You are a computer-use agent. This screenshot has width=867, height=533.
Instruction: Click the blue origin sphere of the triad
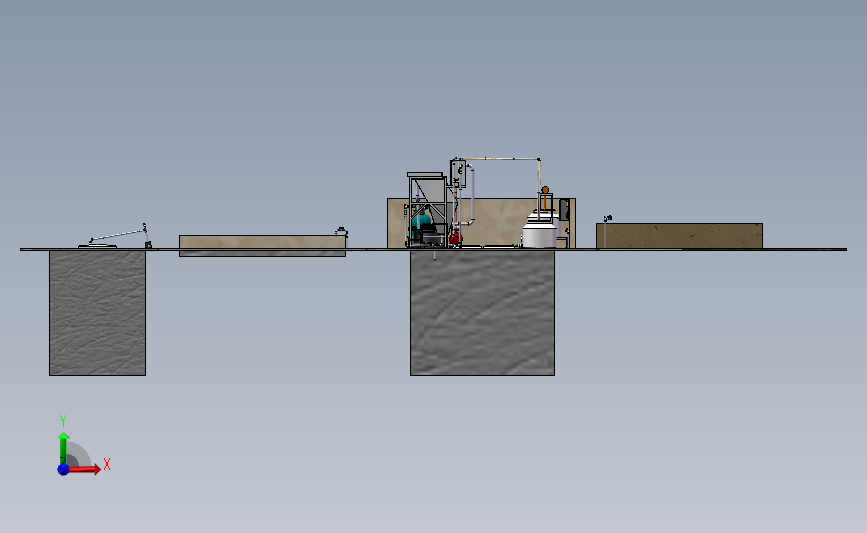pos(63,469)
